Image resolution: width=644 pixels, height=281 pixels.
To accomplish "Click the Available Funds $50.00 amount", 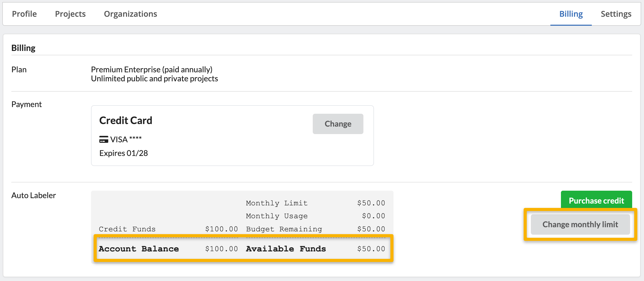I will [371, 249].
